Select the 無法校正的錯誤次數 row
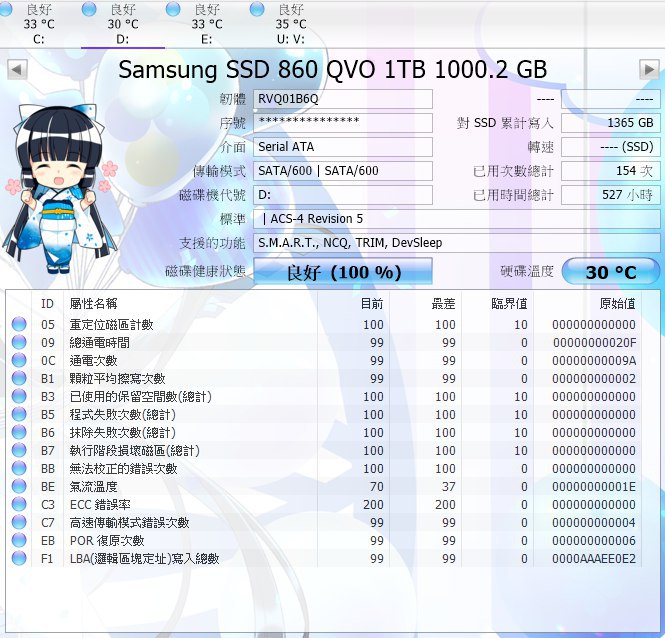 324,469
